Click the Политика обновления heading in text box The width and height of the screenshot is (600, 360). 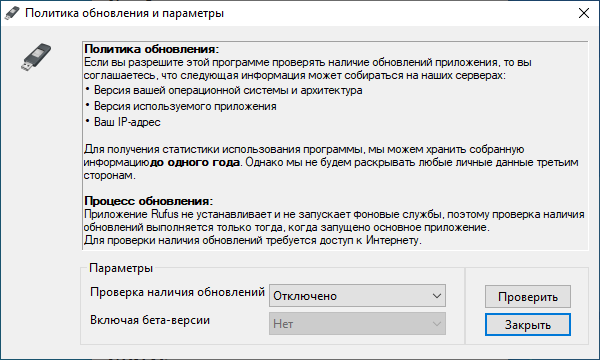tap(152, 49)
